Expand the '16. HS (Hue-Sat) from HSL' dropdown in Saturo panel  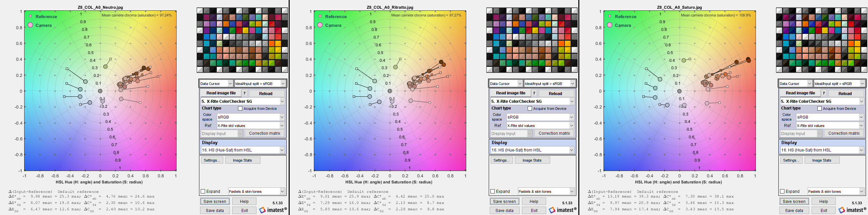coord(822,150)
